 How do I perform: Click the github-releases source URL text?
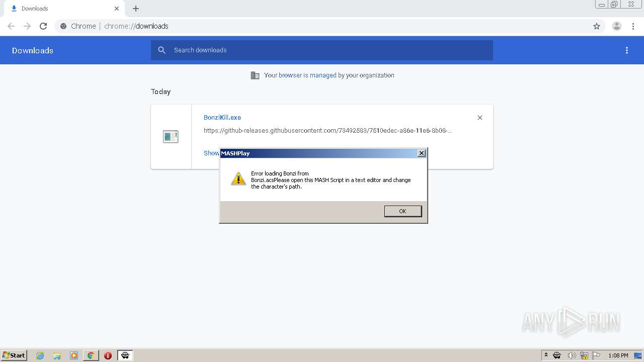[x=328, y=131]
